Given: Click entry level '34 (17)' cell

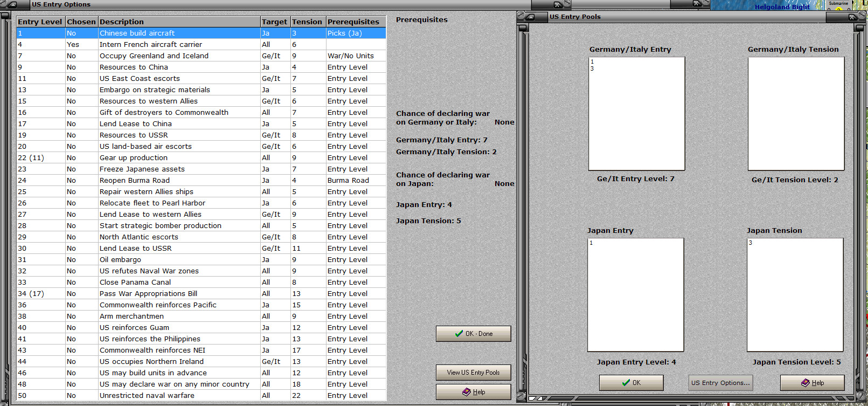Looking at the screenshot, I should point(41,293).
